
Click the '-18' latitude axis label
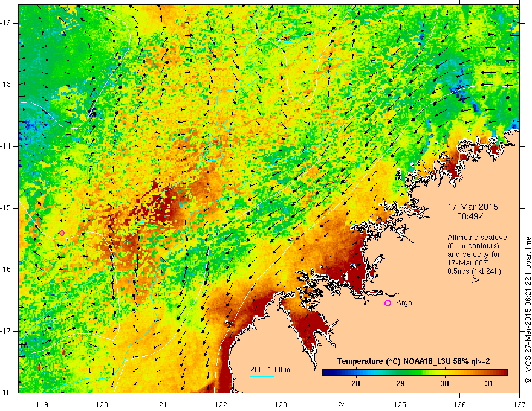click(x=7, y=393)
